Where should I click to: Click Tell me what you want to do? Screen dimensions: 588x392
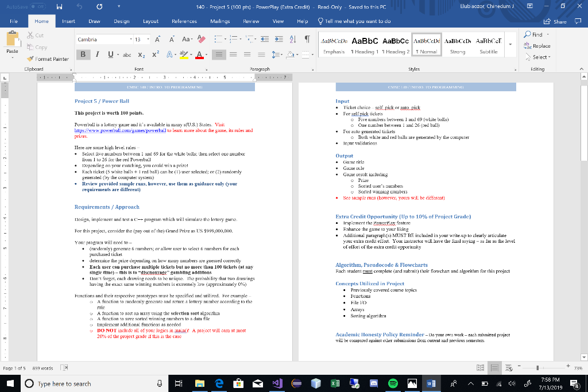coord(354,21)
